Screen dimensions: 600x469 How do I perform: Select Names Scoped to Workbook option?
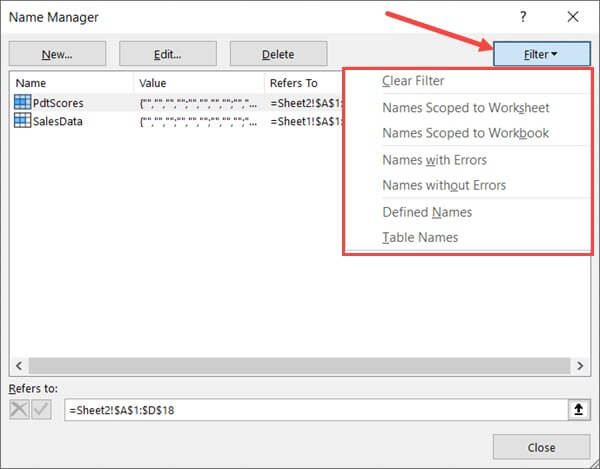(465, 133)
